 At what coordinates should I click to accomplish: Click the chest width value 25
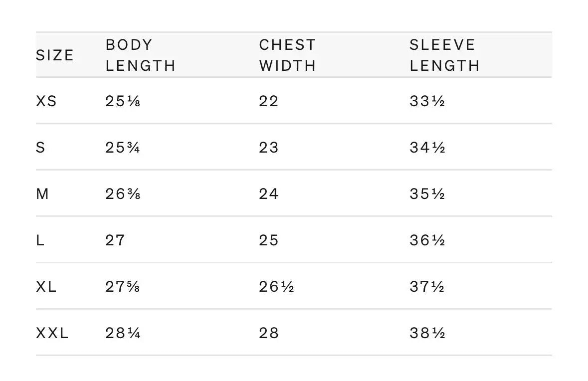tap(269, 240)
